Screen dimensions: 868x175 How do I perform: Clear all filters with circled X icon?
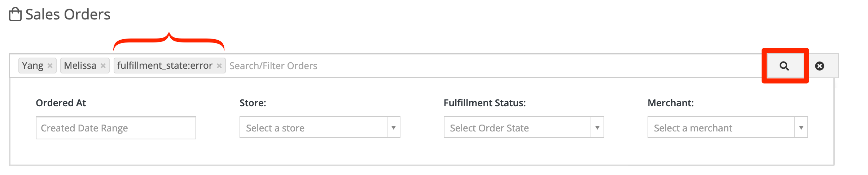click(820, 66)
